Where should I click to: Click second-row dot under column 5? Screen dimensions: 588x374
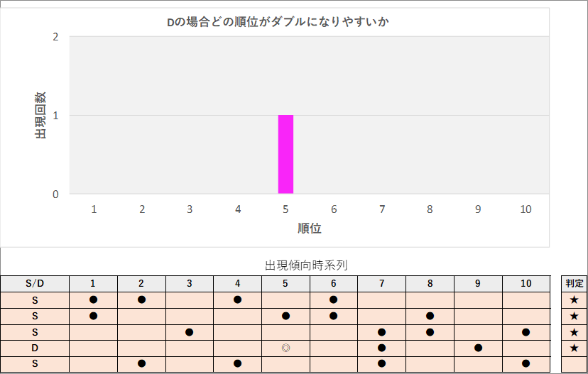[285, 316]
